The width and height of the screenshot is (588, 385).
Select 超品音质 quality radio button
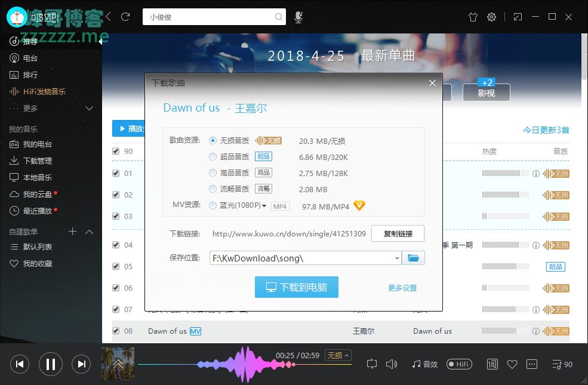coord(213,156)
